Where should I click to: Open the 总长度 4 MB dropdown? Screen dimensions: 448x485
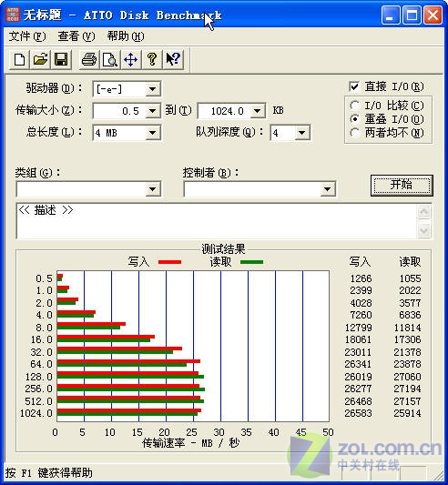[x=153, y=133]
